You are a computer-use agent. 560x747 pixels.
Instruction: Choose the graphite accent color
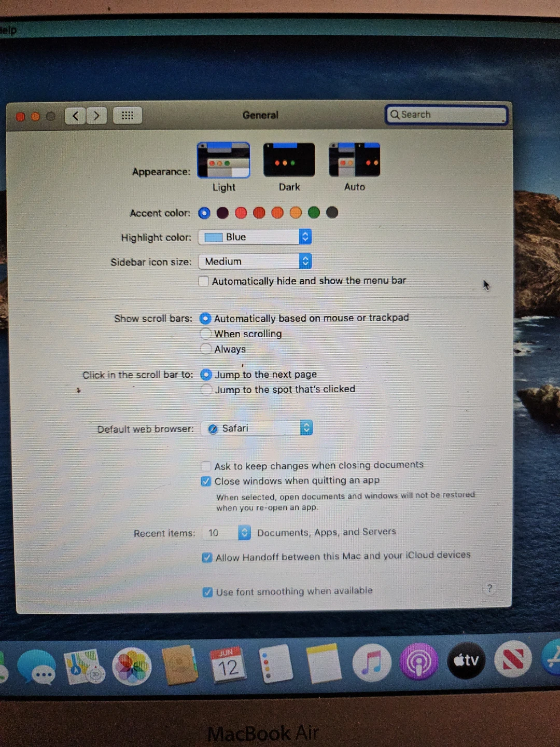[x=332, y=212]
